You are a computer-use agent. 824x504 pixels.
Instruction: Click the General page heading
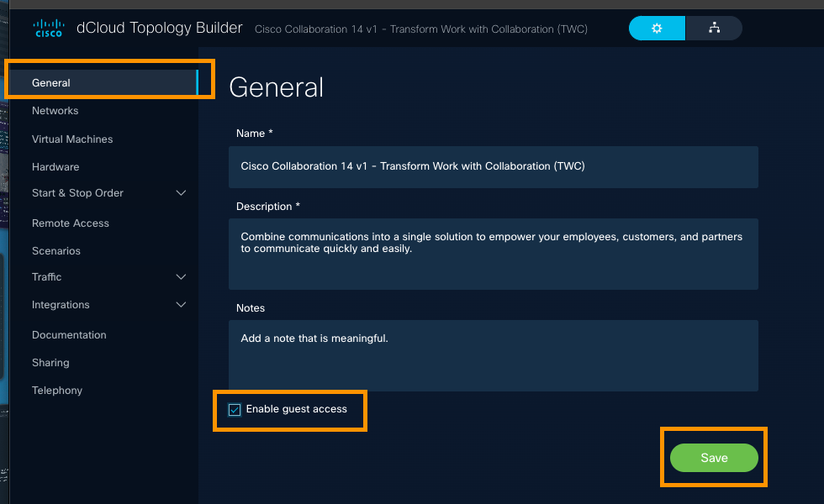(x=277, y=87)
